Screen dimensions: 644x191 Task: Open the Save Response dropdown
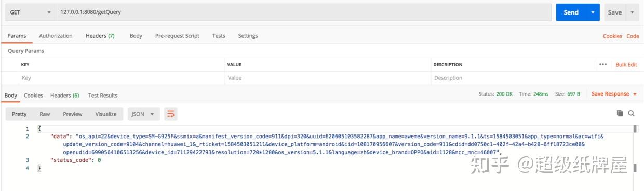(x=614, y=94)
